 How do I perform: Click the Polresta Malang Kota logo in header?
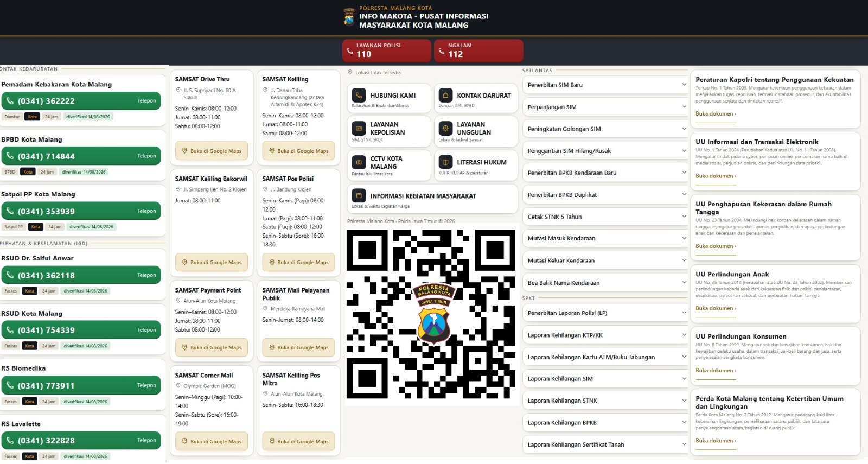click(349, 17)
